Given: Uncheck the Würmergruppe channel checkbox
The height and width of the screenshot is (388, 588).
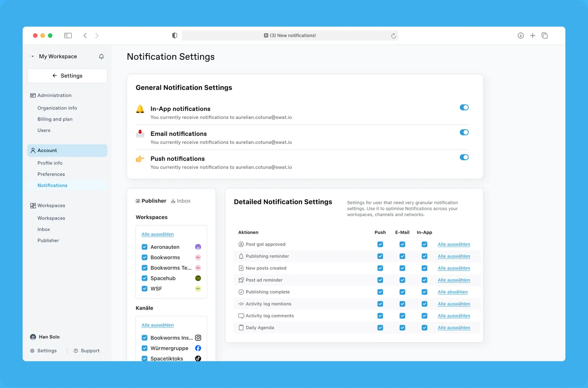Looking at the screenshot, I should point(144,348).
